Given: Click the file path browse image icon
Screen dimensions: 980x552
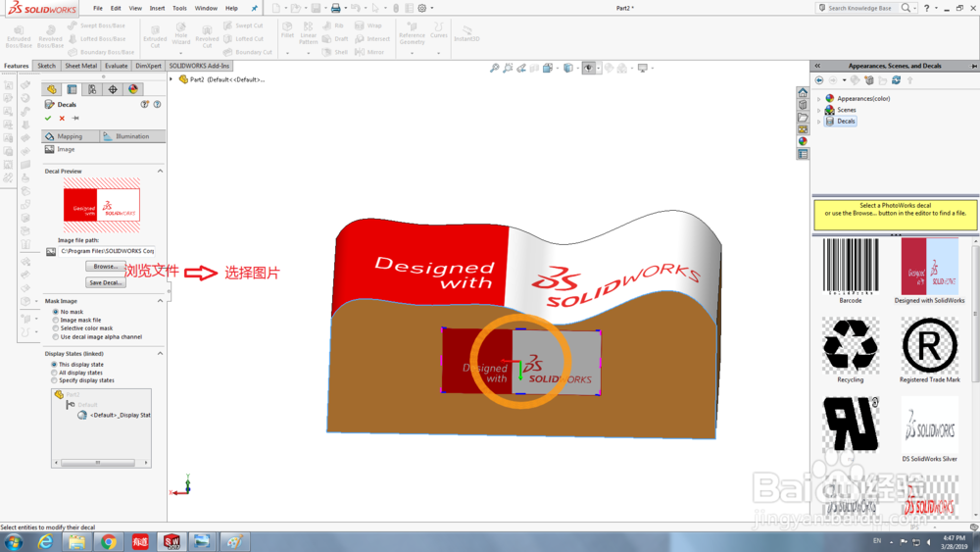Looking at the screenshot, I should tap(51, 251).
